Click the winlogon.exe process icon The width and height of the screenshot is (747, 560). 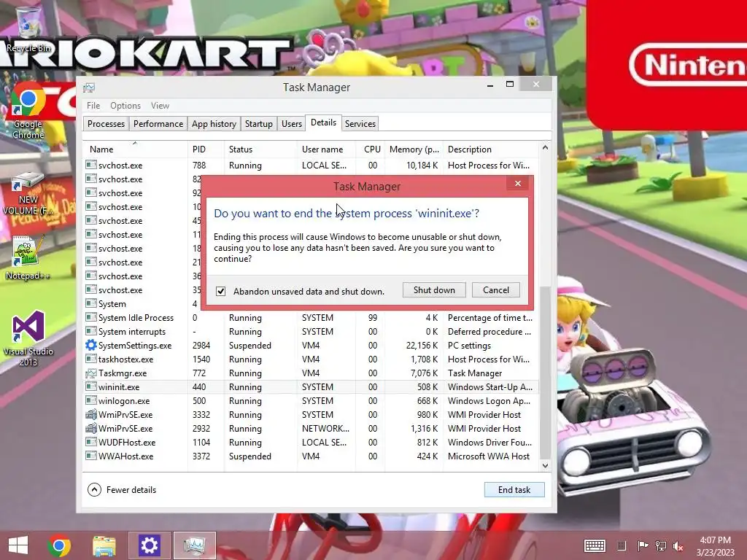[91, 400]
